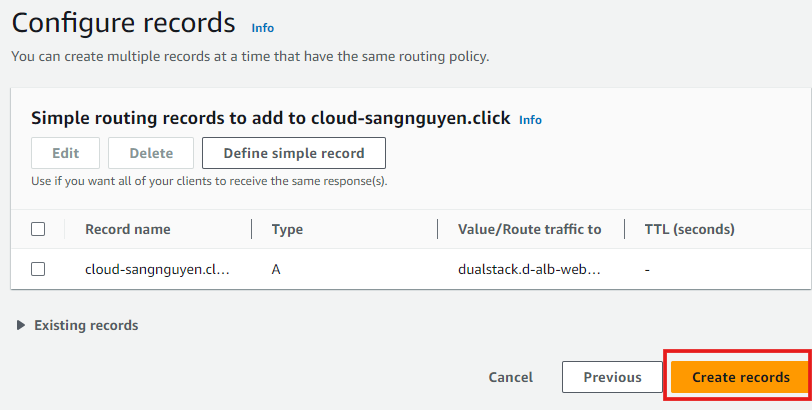Click the Value/Route traffic to column header
This screenshot has height=410, width=812.
(529, 229)
